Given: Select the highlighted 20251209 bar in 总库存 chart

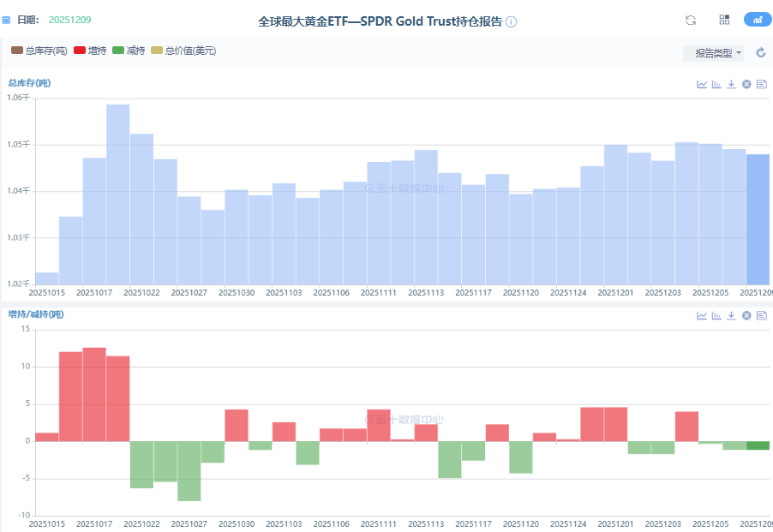Looking at the screenshot, I should click(x=758, y=219).
